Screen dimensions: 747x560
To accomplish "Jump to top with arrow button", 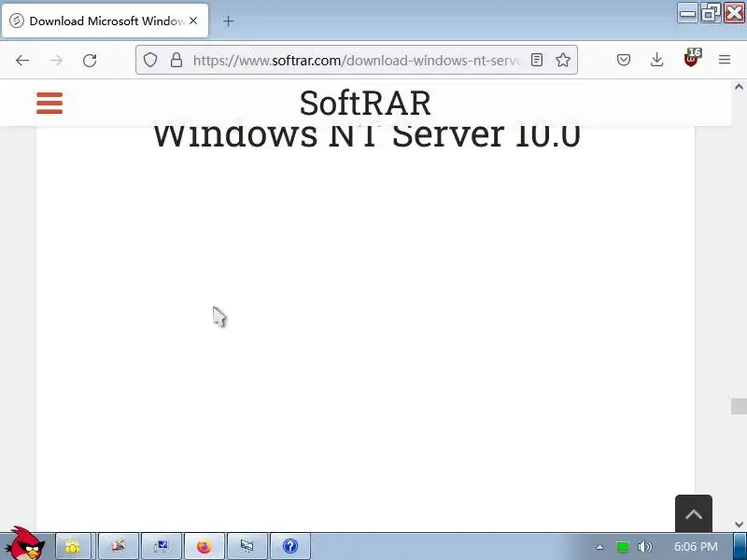I will (x=694, y=514).
